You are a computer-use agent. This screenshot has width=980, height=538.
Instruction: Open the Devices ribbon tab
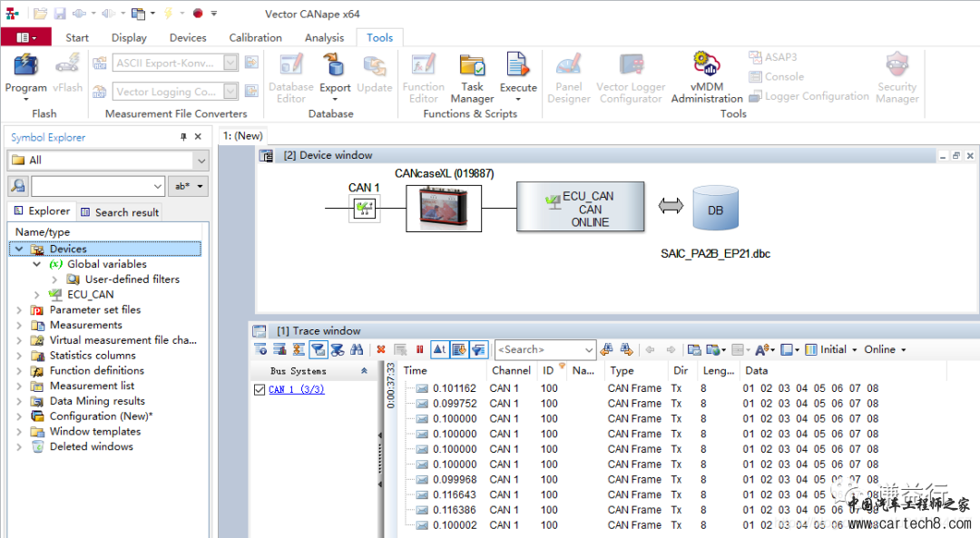pyautogui.click(x=188, y=37)
